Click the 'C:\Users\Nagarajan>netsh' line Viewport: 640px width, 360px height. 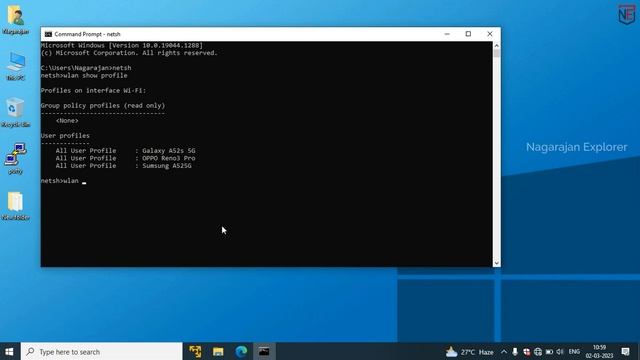(x=86, y=68)
